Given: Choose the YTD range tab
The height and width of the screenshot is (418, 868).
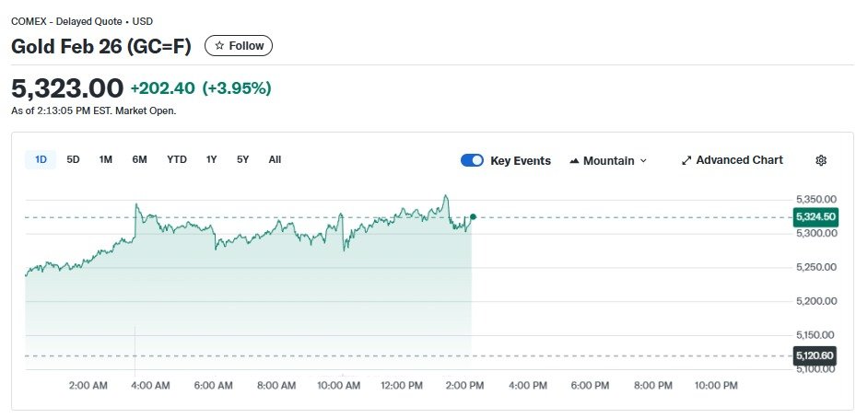Looking at the screenshot, I should (x=177, y=159).
